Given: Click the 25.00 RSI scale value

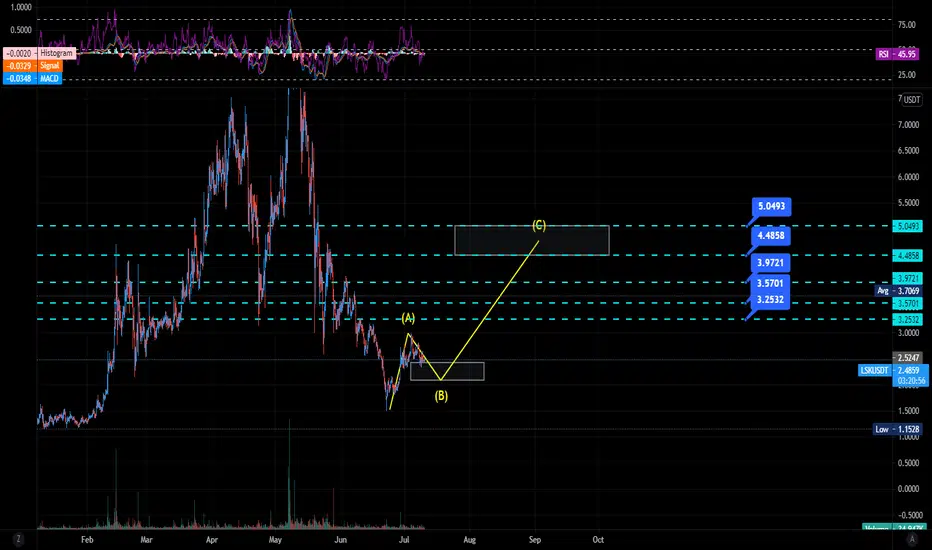Looking at the screenshot, I should 907,75.
